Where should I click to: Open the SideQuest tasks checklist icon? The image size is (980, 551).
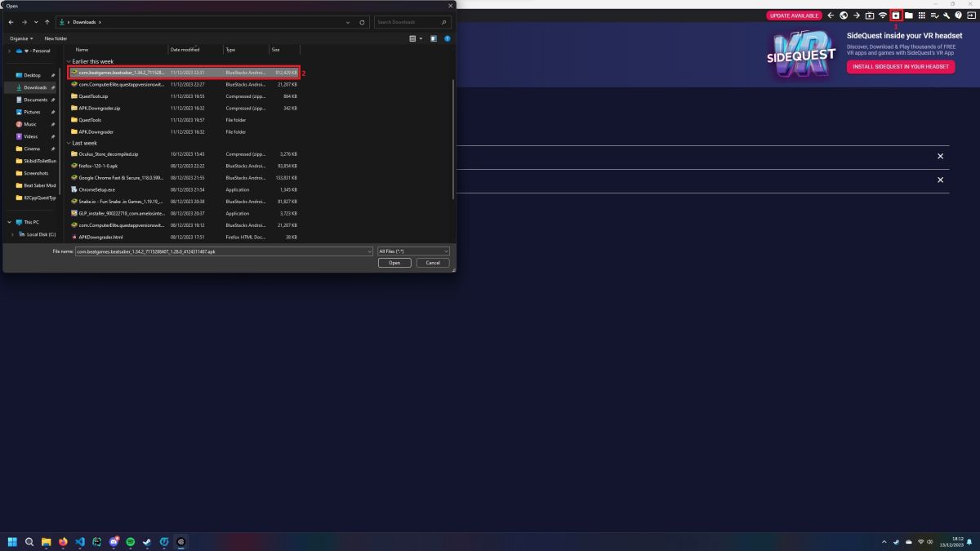click(935, 16)
